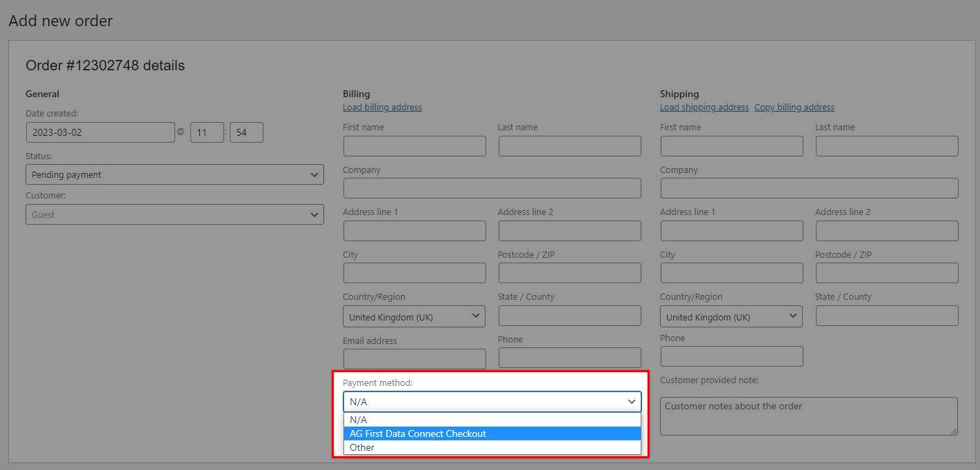The height and width of the screenshot is (470, 980).
Task: Click the Payment method select box
Action: pos(492,402)
